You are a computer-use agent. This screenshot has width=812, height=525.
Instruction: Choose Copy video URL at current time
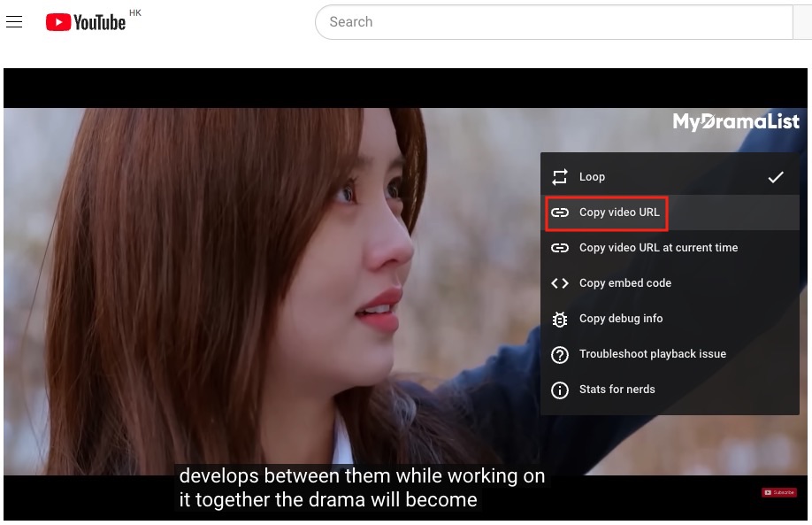click(658, 248)
